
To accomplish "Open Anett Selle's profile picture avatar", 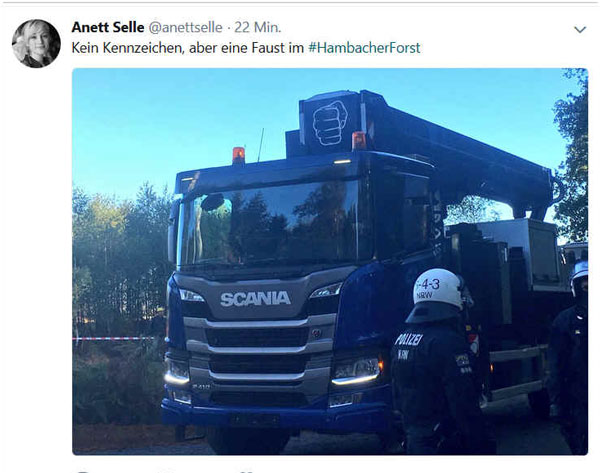I will pos(36,43).
